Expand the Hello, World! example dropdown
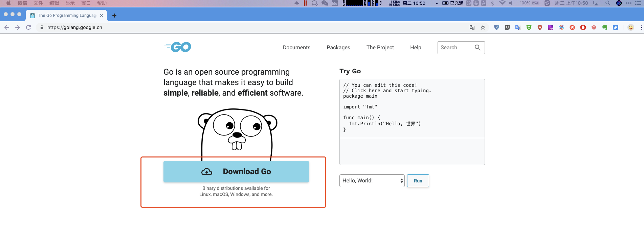This screenshot has height=251, width=644. [372, 181]
